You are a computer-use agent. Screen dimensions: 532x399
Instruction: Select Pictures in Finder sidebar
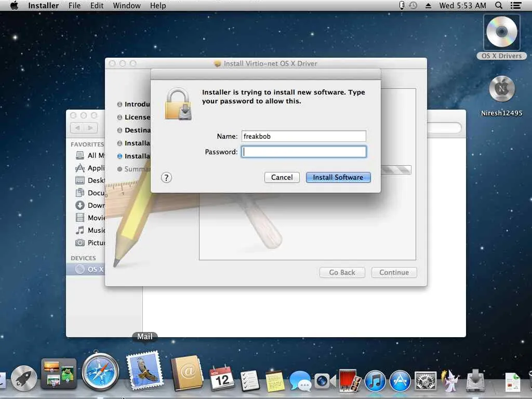pyautogui.click(x=90, y=243)
